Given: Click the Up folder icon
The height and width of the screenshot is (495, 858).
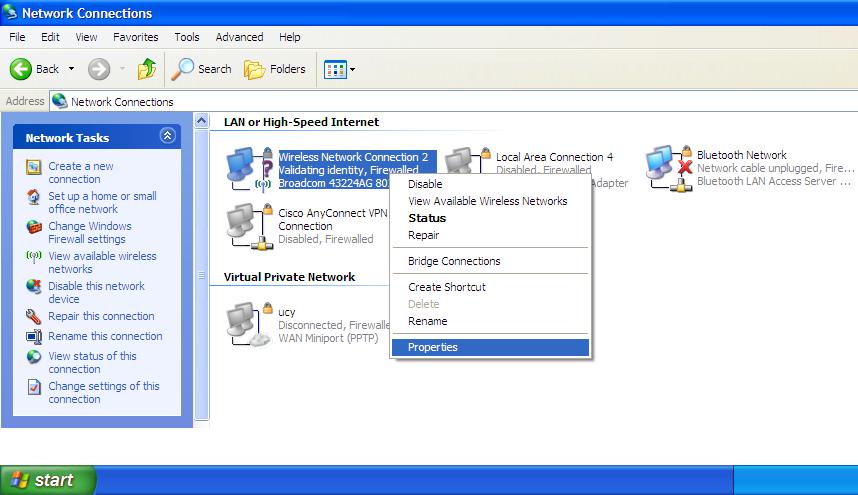Looking at the screenshot, I should [x=147, y=69].
